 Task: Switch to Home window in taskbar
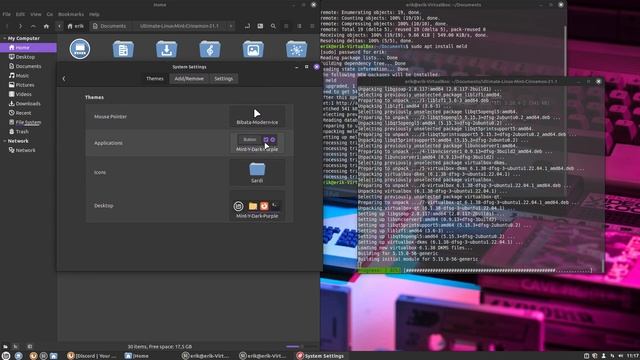[x=137, y=356]
